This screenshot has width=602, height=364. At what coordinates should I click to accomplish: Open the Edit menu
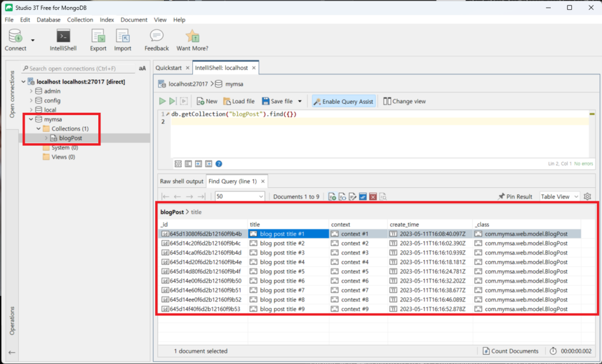click(x=25, y=20)
